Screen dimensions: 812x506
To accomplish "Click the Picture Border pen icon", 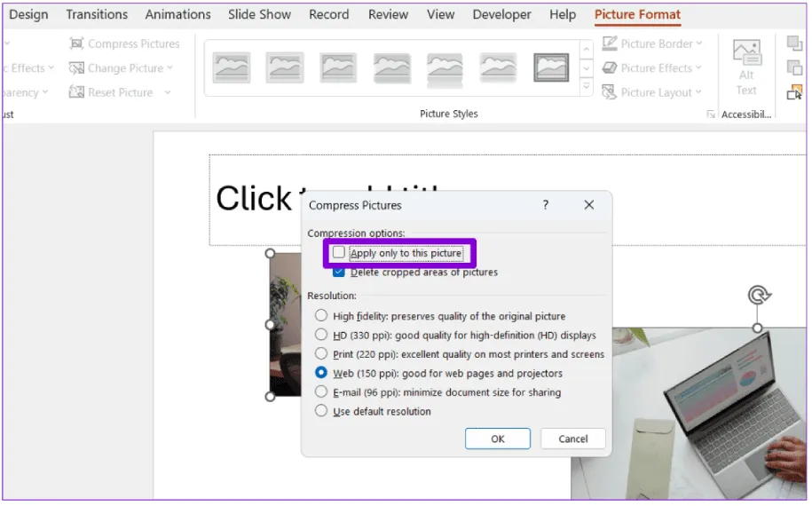I will pyautogui.click(x=609, y=43).
